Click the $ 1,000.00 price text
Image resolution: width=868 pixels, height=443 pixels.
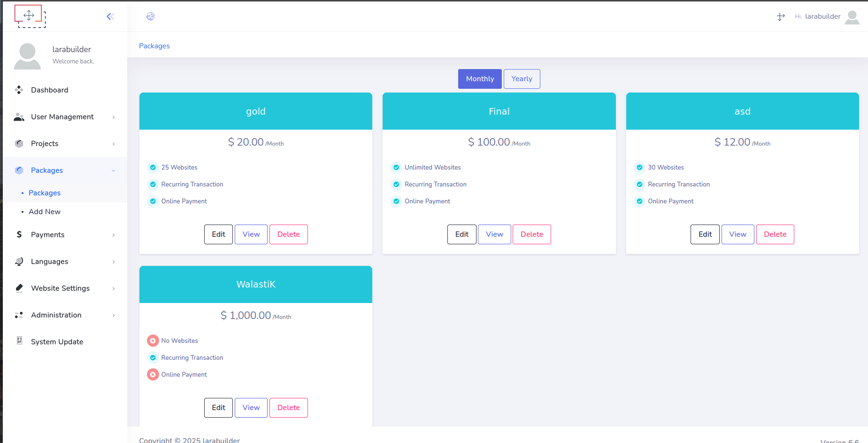[246, 315]
